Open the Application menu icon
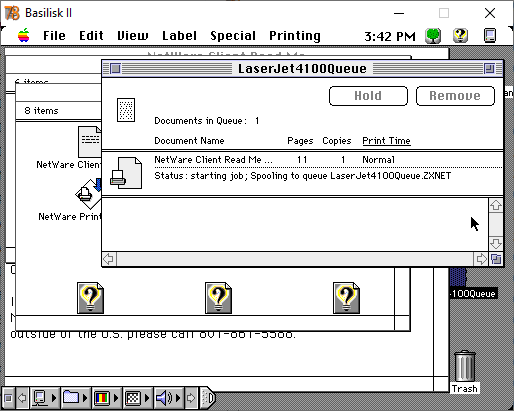Screen dimensions: 514x411 (490, 36)
